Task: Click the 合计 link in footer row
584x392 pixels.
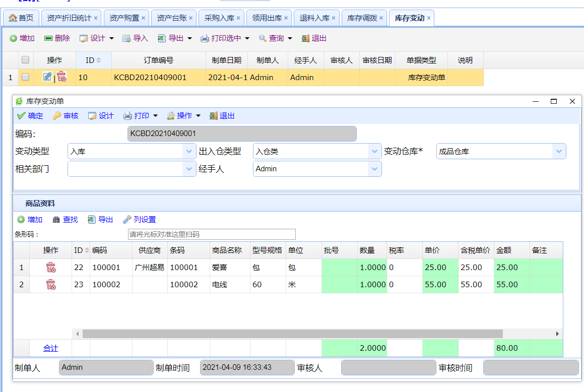Action: tap(50, 348)
